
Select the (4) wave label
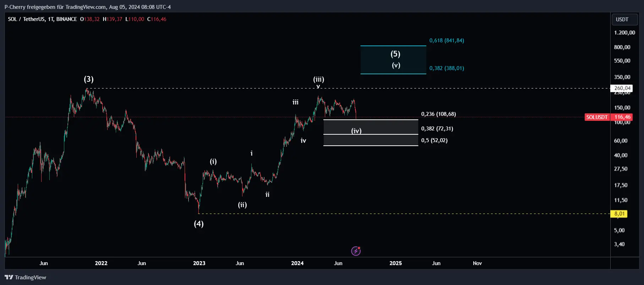(199, 224)
